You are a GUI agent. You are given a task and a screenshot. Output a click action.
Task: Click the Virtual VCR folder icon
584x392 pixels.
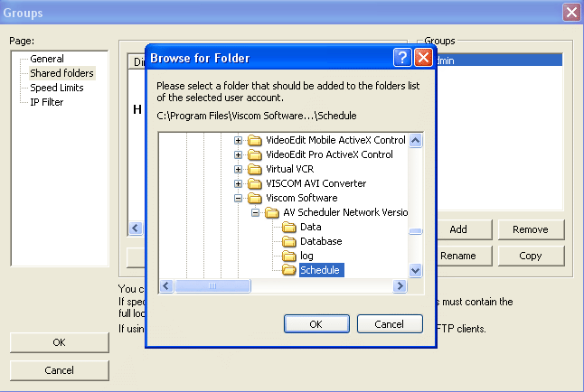[255, 169]
